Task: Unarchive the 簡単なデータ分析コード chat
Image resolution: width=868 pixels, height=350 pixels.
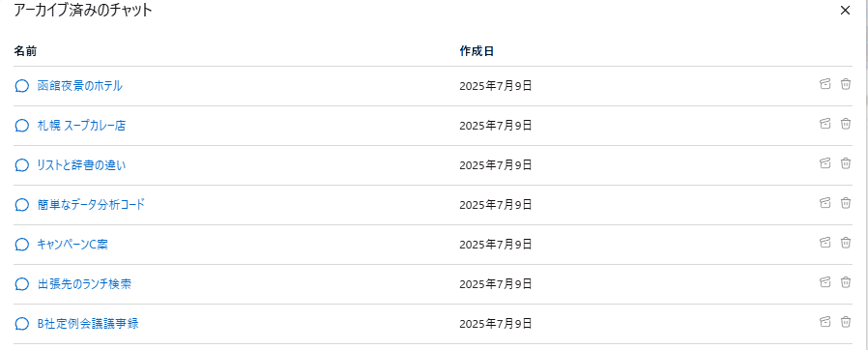Action: click(x=825, y=203)
